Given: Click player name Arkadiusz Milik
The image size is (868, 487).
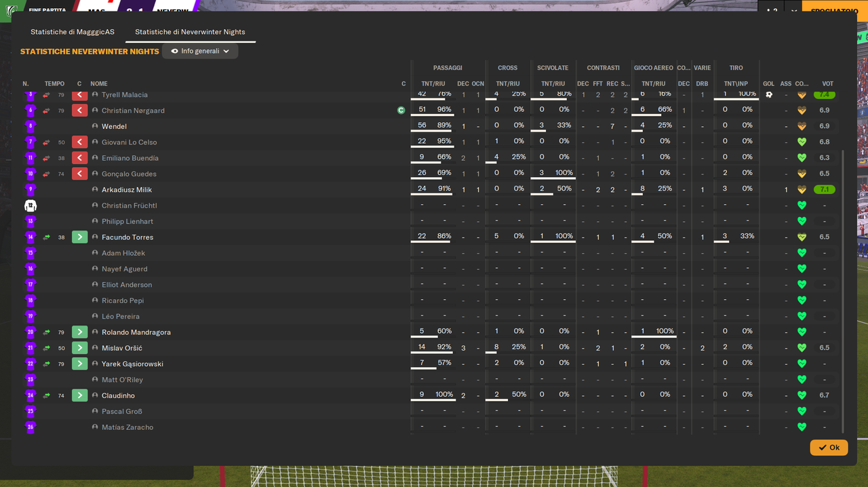Looking at the screenshot, I should pos(127,190).
